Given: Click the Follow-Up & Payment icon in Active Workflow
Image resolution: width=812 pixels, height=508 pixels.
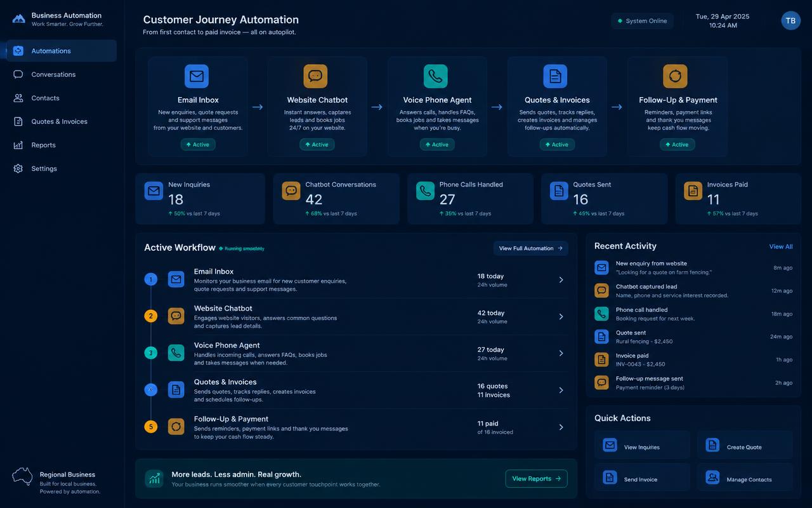Looking at the screenshot, I should click(176, 427).
